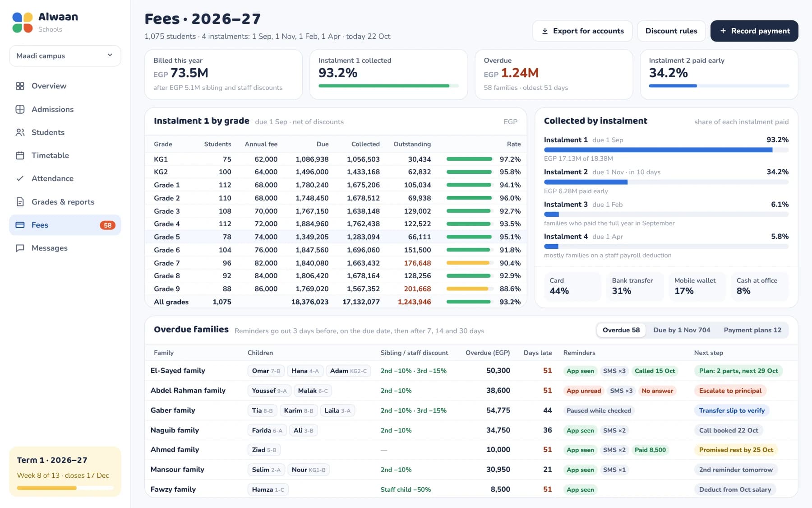Click the Transfer slip to verify chip
The height and width of the screenshot is (508, 812).
(x=732, y=410)
